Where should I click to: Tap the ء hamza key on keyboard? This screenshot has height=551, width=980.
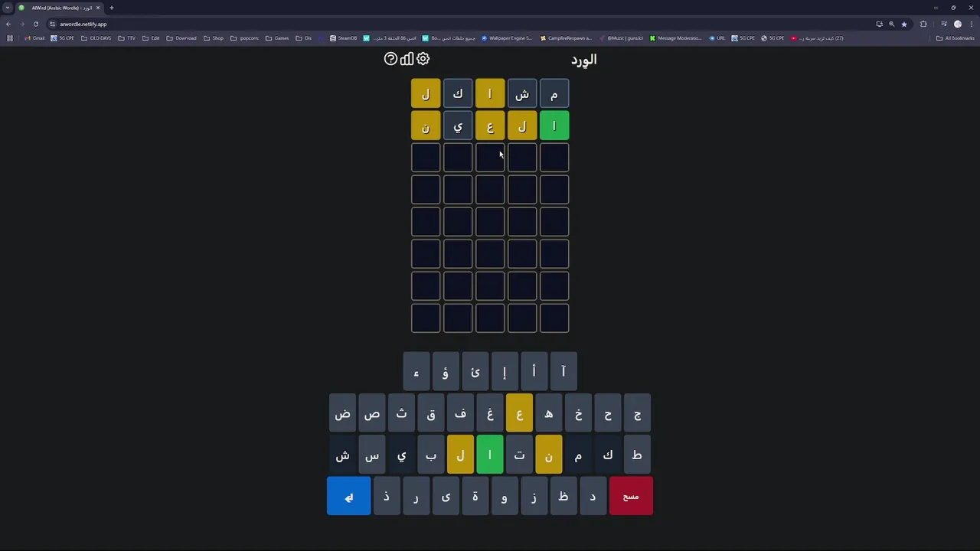pyautogui.click(x=416, y=371)
